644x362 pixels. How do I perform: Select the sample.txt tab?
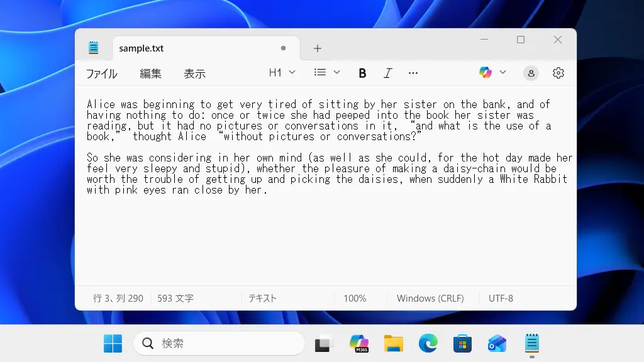pos(189,48)
